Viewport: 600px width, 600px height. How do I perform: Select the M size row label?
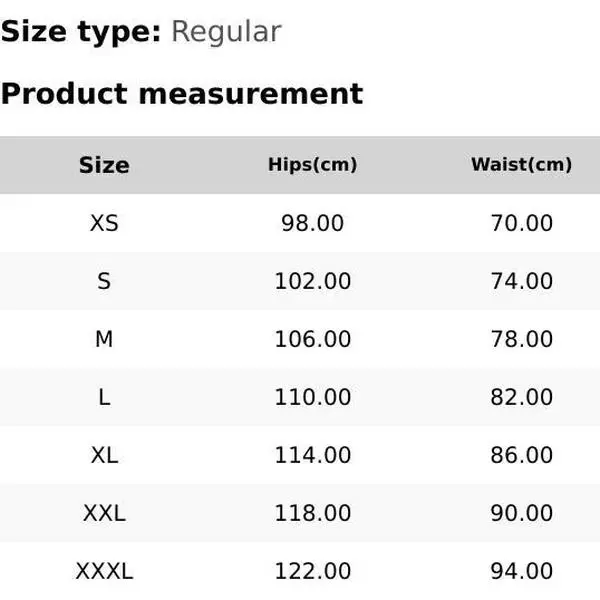(x=104, y=339)
